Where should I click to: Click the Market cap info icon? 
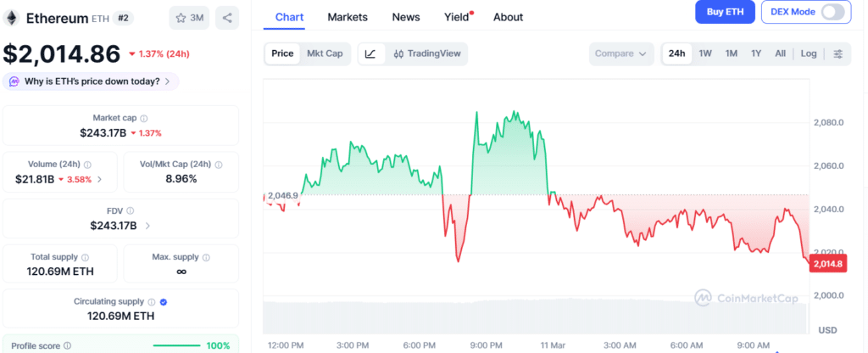point(143,118)
